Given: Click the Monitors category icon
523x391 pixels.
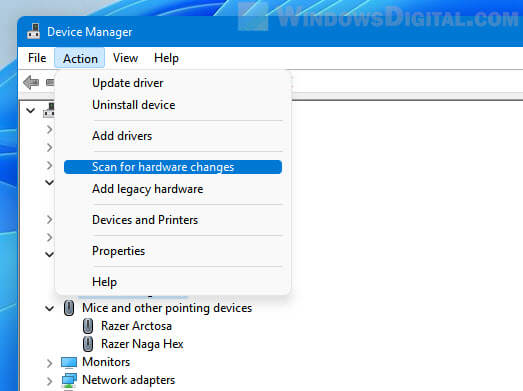Looking at the screenshot, I should 69,362.
